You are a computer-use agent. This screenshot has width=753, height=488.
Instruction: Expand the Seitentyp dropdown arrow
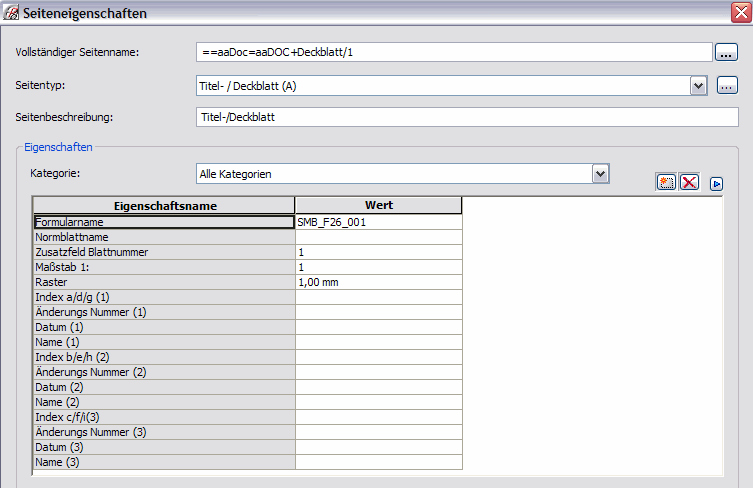tap(699, 86)
